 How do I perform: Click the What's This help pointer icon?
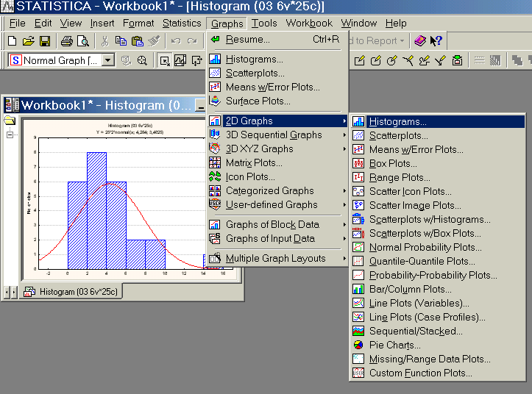436,41
